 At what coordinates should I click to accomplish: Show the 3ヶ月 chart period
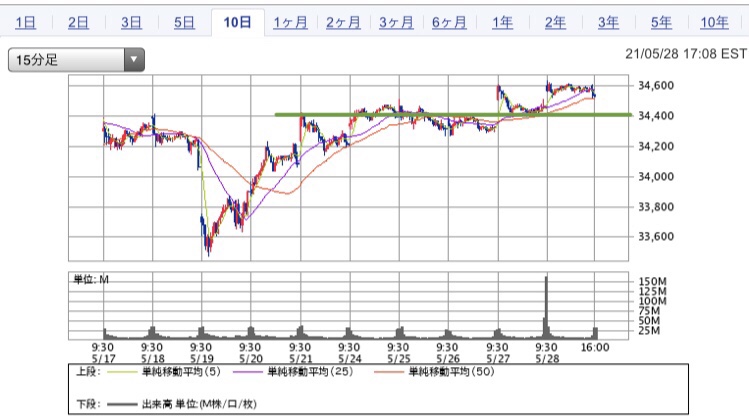coord(396,22)
